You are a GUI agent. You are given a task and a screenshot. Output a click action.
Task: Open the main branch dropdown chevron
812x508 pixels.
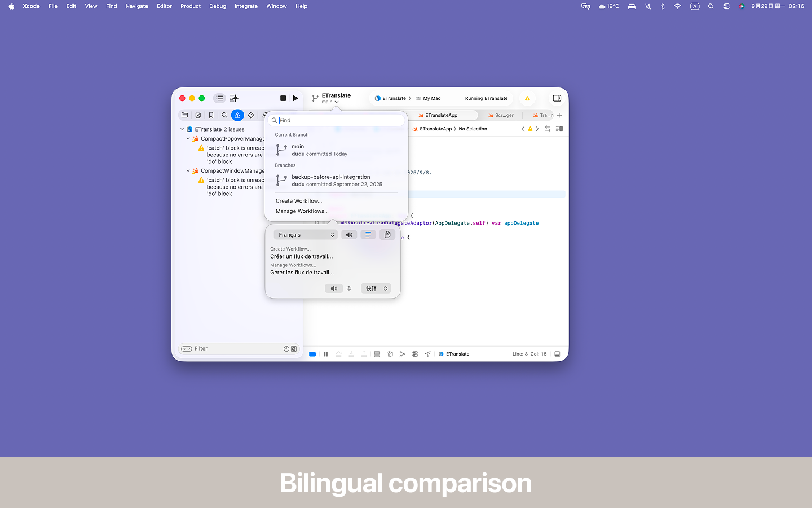click(x=337, y=102)
